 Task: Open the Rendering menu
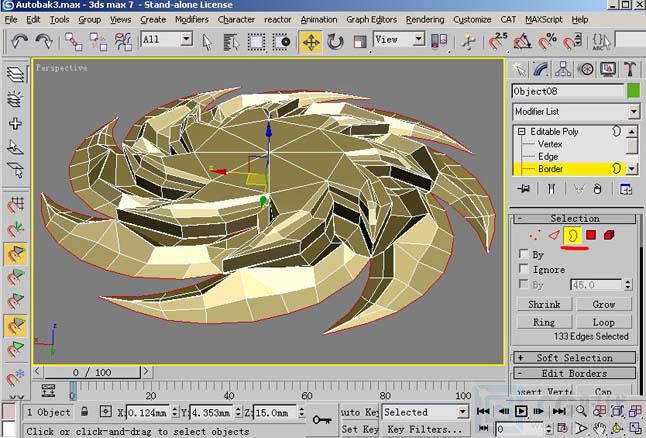425,19
